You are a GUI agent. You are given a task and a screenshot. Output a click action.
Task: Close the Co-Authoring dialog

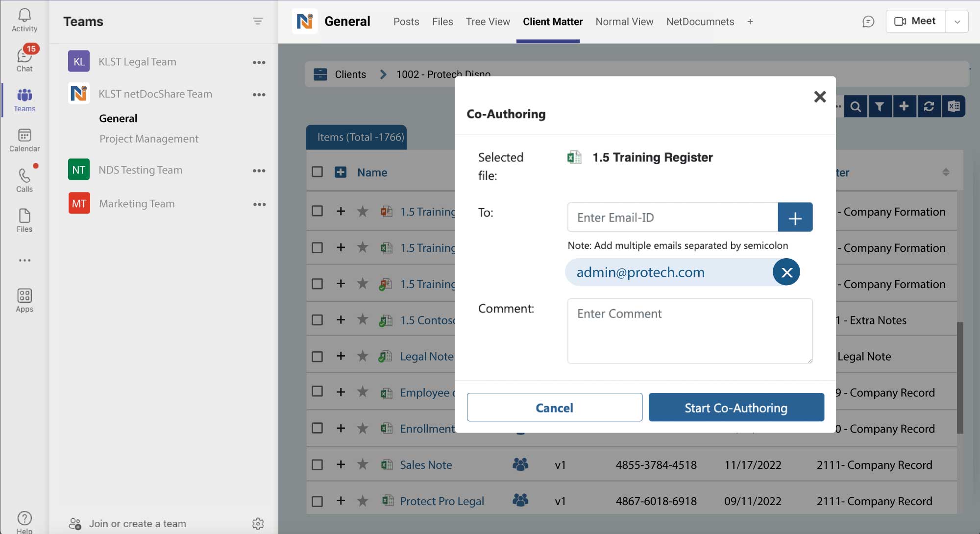[820, 97]
